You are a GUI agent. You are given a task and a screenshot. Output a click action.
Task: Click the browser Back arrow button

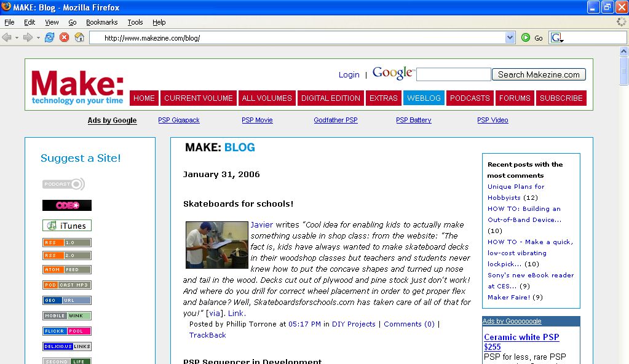click(x=6, y=38)
